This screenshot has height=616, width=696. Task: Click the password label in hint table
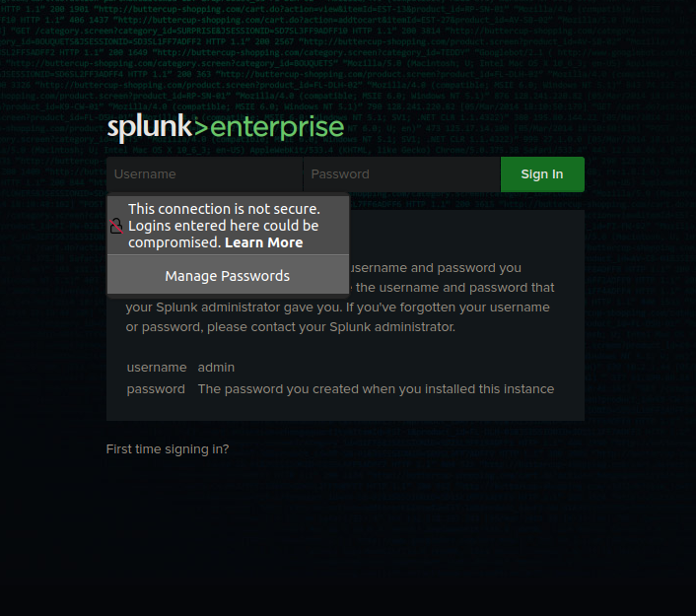coord(156,389)
